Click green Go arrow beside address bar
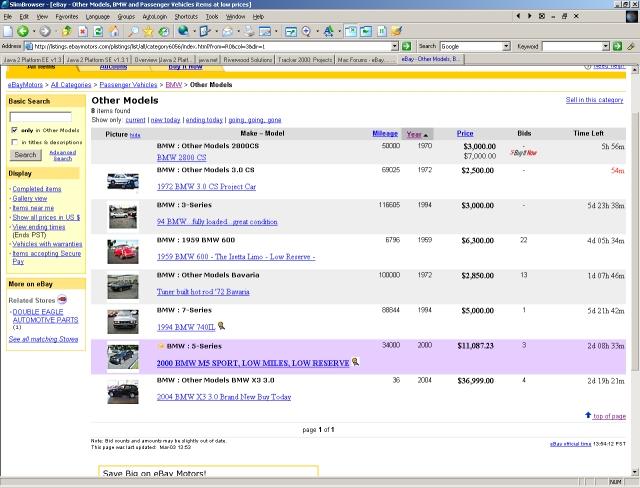This screenshot has width=640, height=488. point(407,46)
